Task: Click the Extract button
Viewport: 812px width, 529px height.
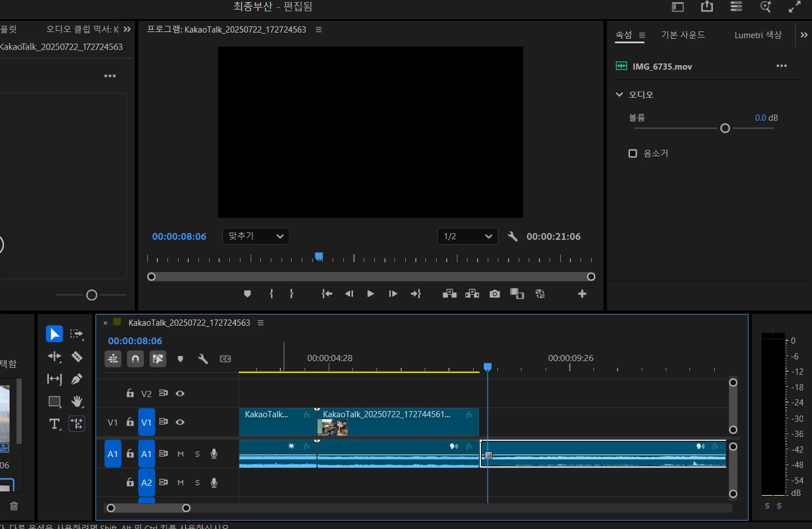Action: (472, 294)
